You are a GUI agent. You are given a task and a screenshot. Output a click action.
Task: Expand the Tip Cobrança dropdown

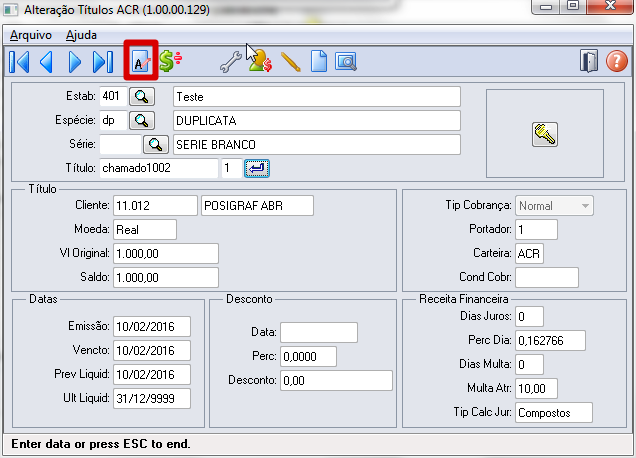point(585,206)
